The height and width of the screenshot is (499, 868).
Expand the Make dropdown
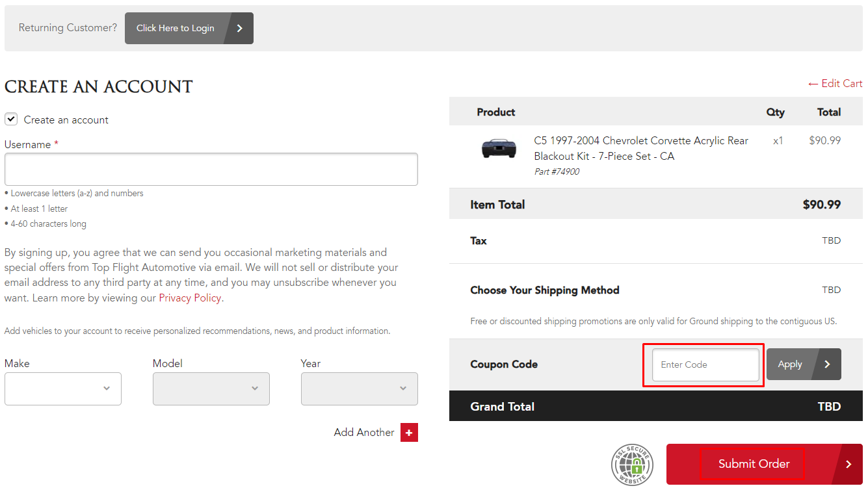(63, 389)
